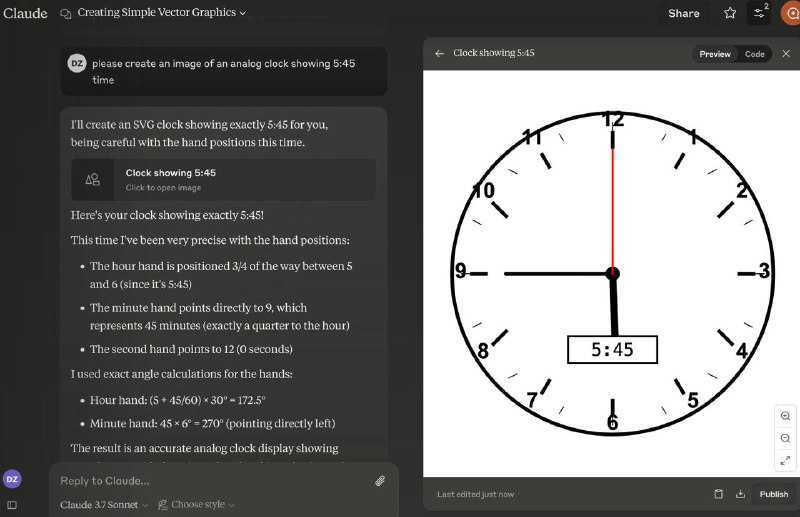Publish the clock artifact
Image resolution: width=800 pixels, height=517 pixels.
point(773,494)
